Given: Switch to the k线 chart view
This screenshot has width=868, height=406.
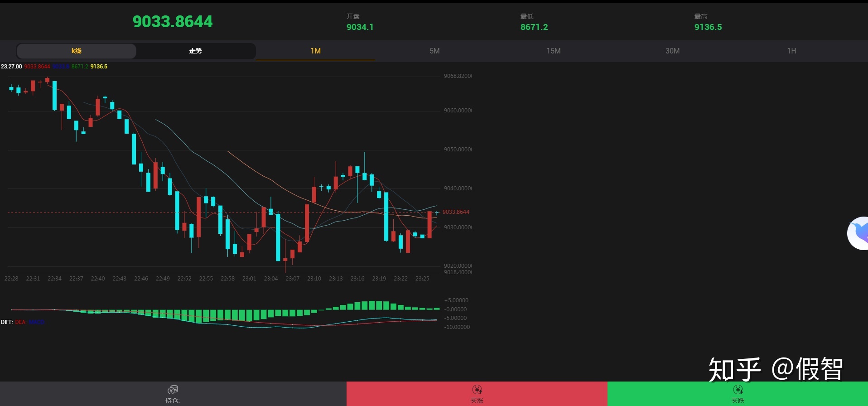Looking at the screenshot, I should 77,51.
